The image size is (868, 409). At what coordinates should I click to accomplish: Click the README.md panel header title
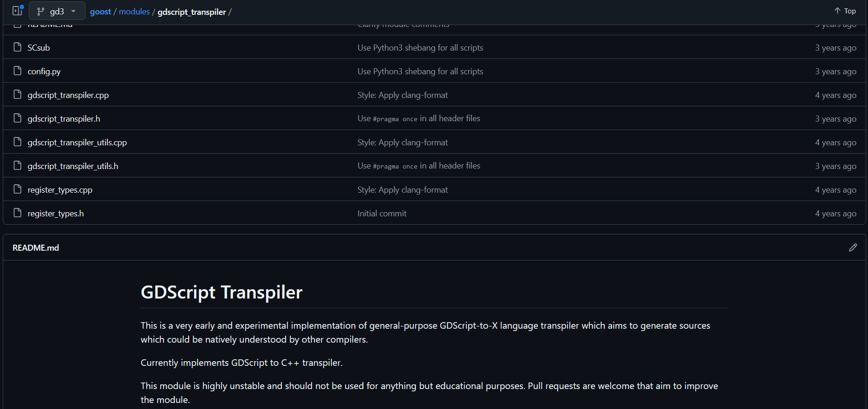(36, 248)
